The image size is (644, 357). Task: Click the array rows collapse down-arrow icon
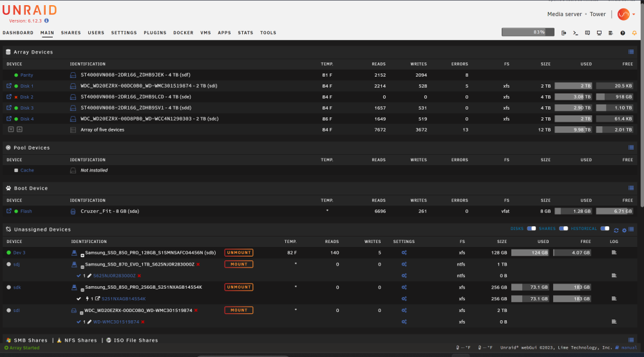(11, 130)
